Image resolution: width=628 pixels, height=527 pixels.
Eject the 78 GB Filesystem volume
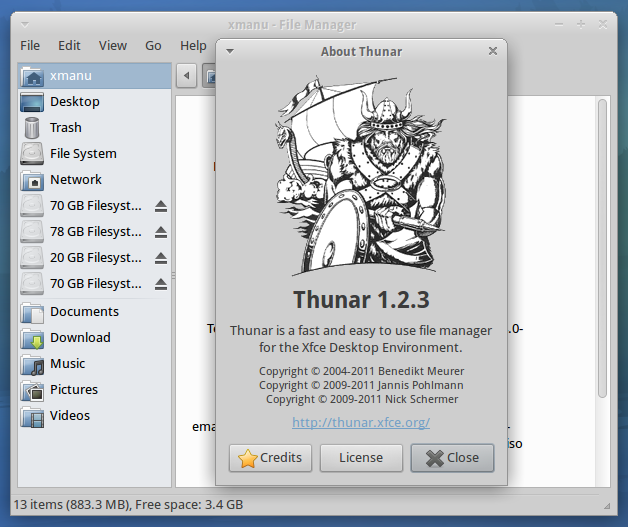[x=161, y=232]
